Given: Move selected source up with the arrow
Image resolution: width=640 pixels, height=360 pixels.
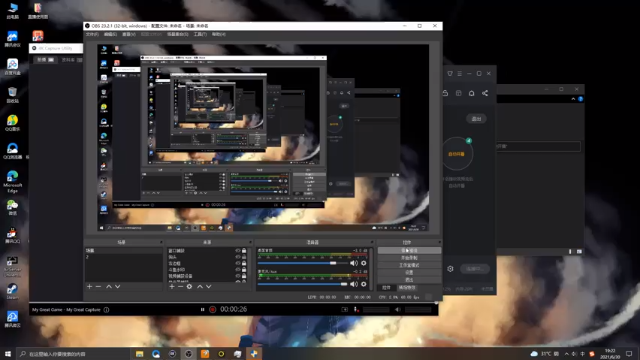Looking at the screenshot, I should (200, 287).
